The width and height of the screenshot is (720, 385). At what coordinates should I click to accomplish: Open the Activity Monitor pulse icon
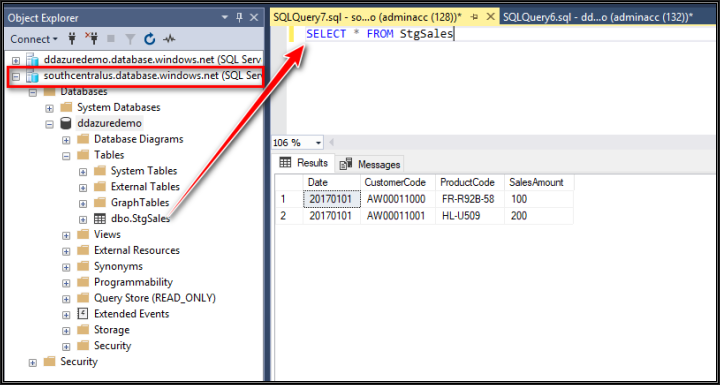[x=169, y=40]
